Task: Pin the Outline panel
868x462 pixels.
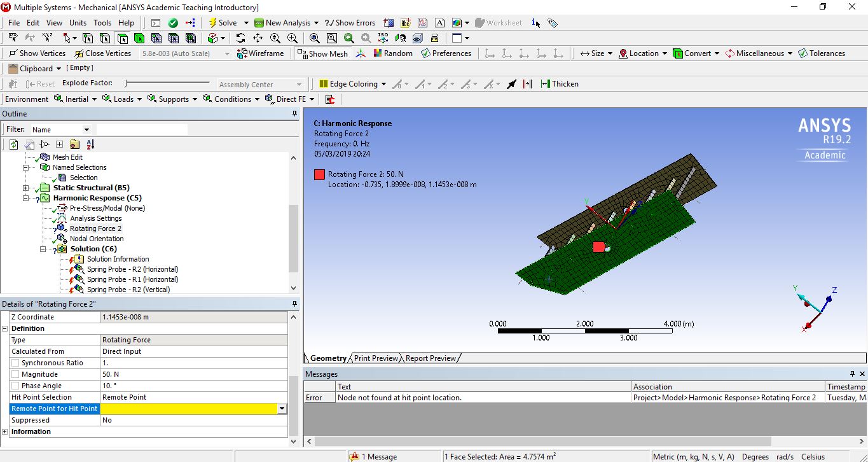Action: (294, 114)
